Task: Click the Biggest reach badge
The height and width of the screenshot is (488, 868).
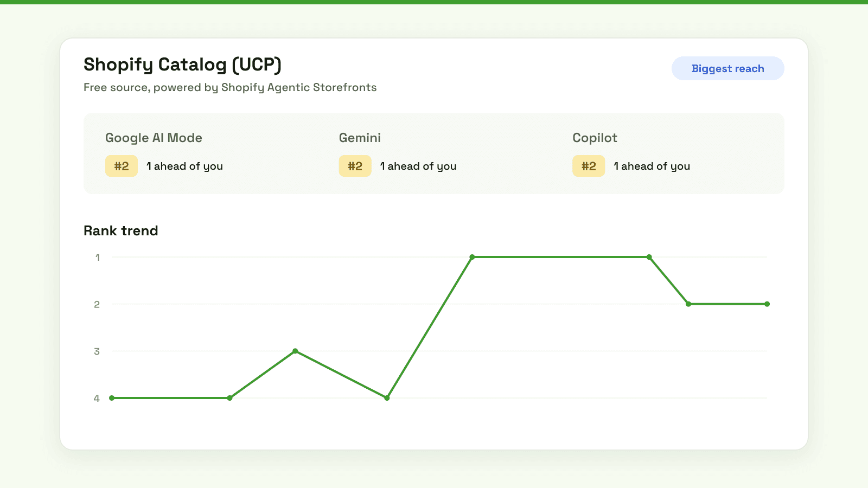Action: (727, 68)
